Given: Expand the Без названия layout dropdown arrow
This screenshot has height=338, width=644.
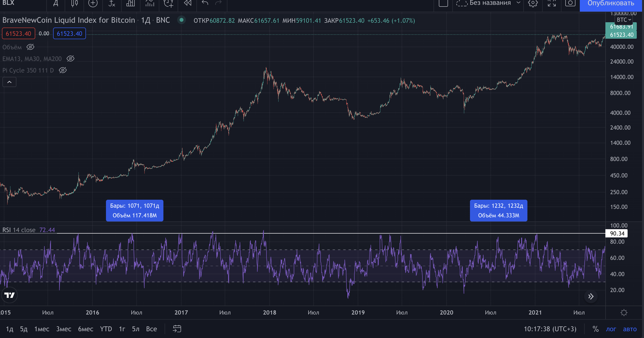Looking at the screenshot, I should tap(518, 3).
